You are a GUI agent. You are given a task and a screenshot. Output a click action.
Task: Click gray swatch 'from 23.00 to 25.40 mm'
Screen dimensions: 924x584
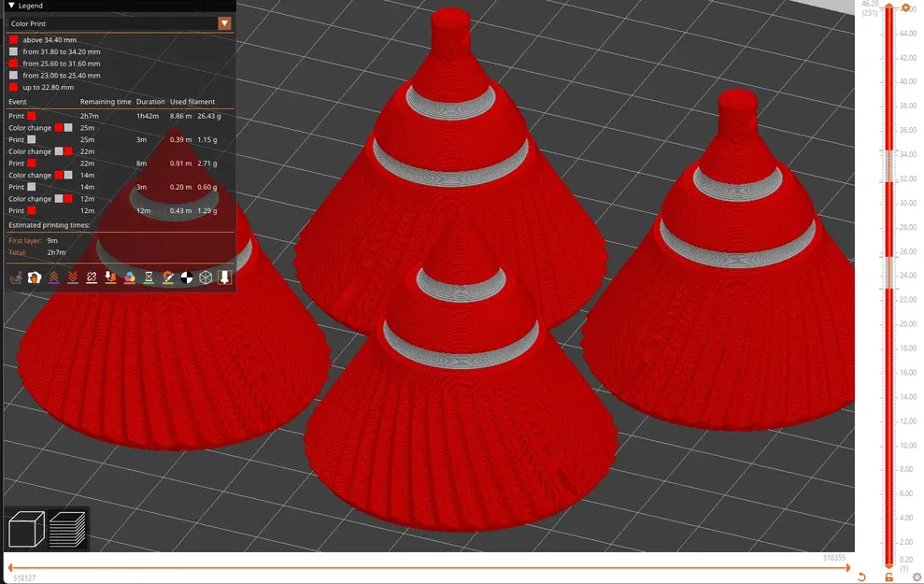tap(14, 75)
